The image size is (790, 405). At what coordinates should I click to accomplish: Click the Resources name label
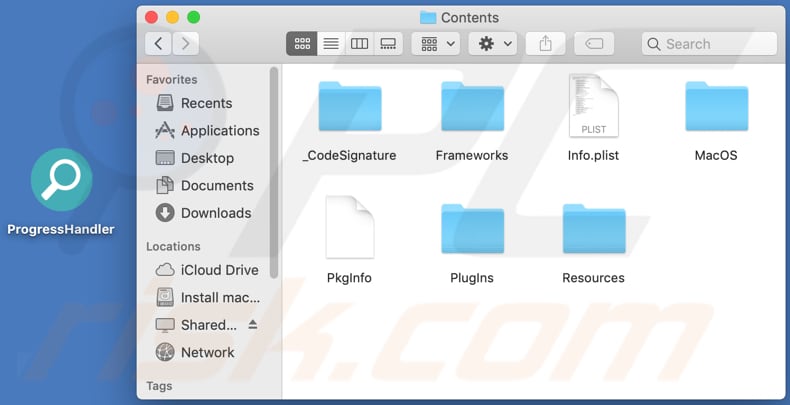coord(594,278)
